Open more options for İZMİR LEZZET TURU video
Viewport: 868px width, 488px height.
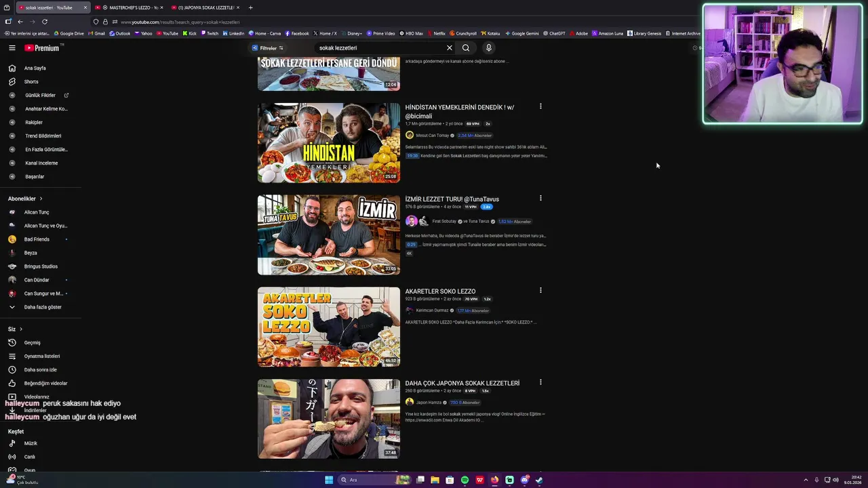pos(540,199)
